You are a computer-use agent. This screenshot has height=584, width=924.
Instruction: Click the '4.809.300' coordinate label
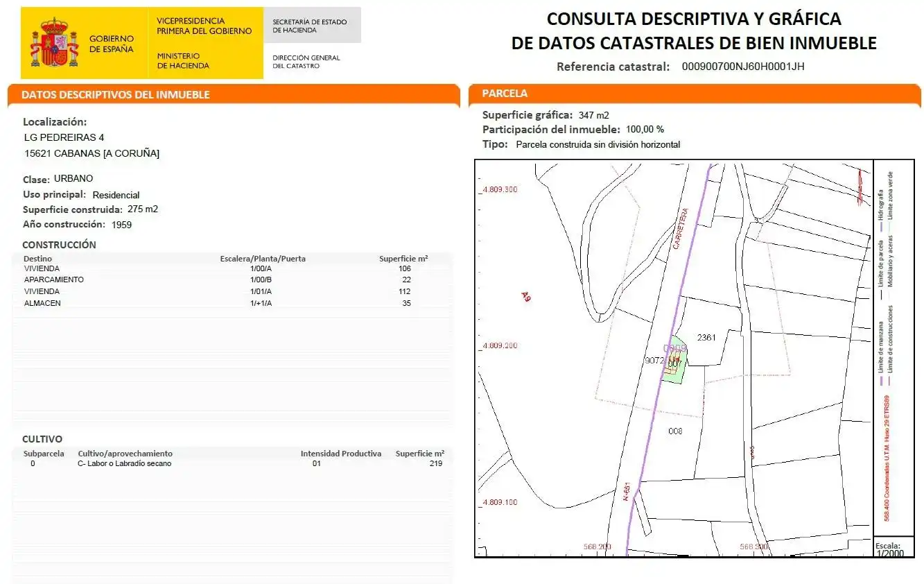499,189
